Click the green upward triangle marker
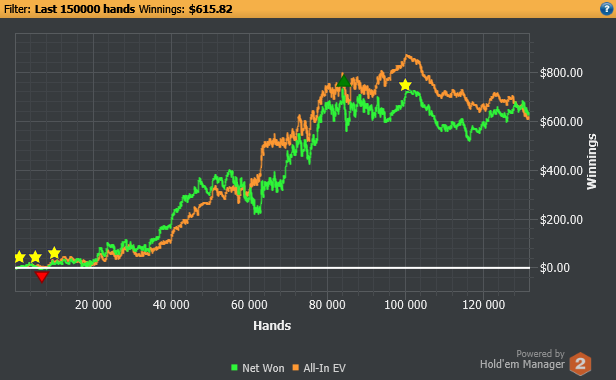This screenshot has width=616, height=380. pos(343,81)
